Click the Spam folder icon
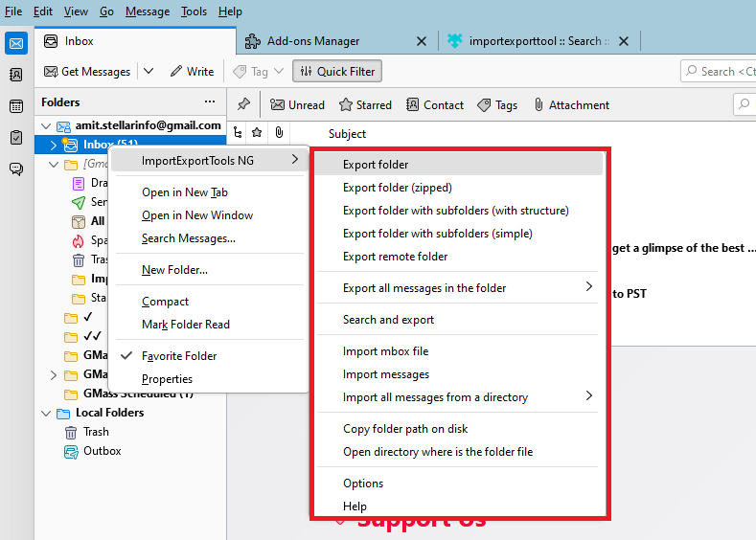 point(79,241)
